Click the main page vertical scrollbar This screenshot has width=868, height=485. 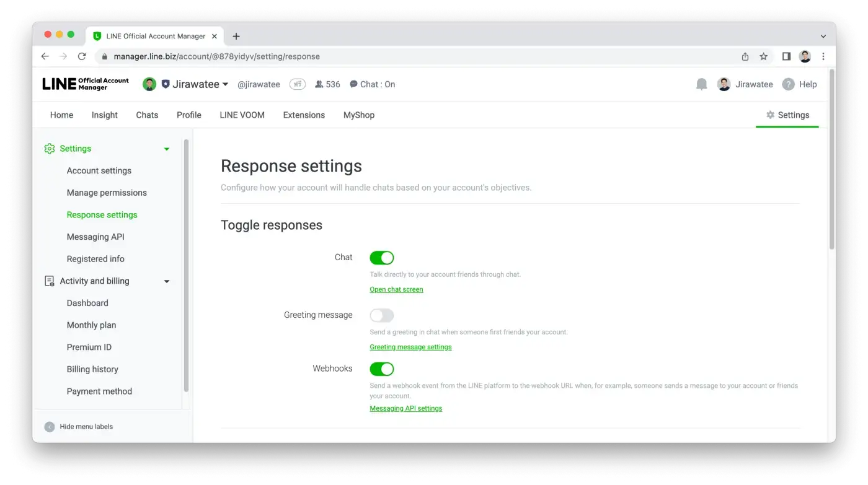coord(831,160)
